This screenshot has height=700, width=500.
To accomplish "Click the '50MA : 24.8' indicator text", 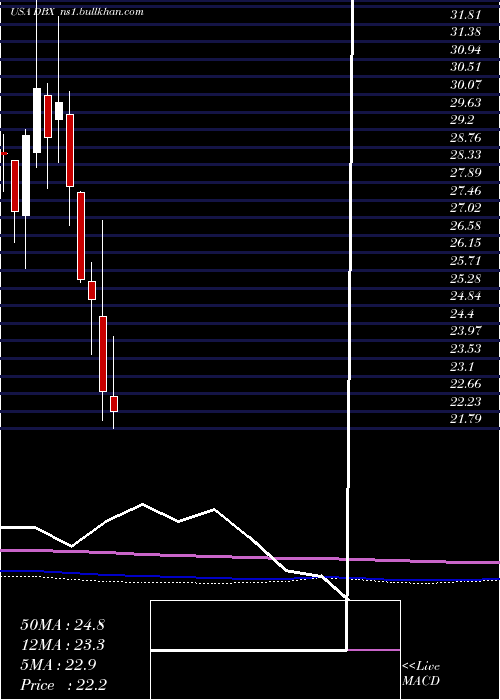I will [62, 625].
